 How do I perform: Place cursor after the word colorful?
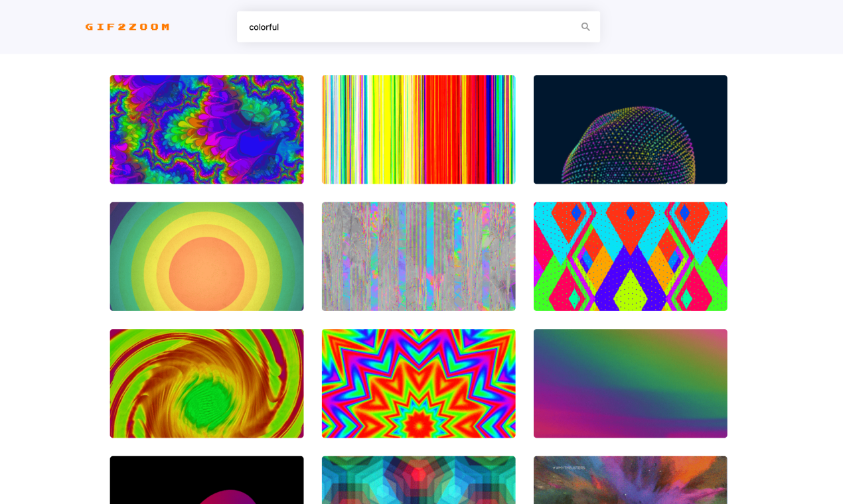point(280,27)
